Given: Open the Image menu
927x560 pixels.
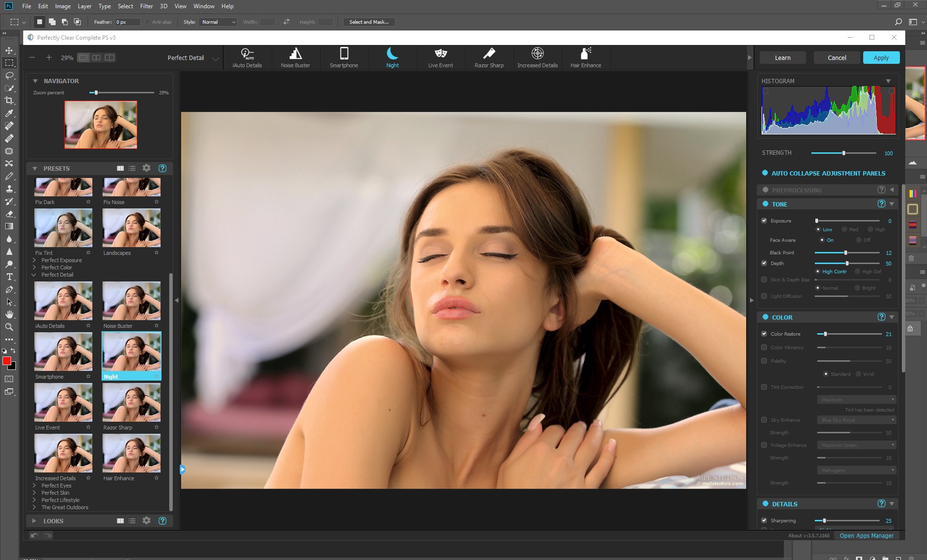Looking at the screenshot, I should 62,6.
